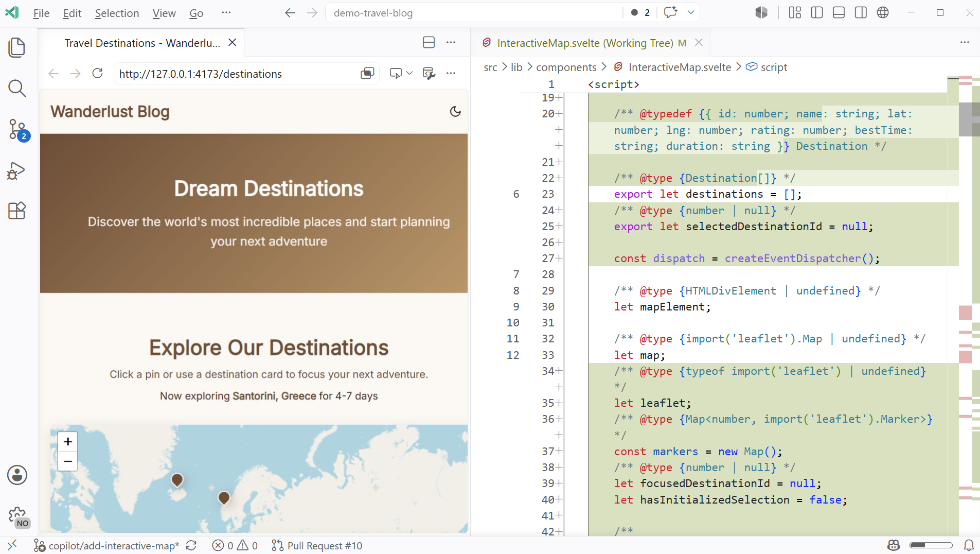The height and width of the screenshot is (554, 980).
Task: Select the Norway map pin
Action: tap(224, 498)
